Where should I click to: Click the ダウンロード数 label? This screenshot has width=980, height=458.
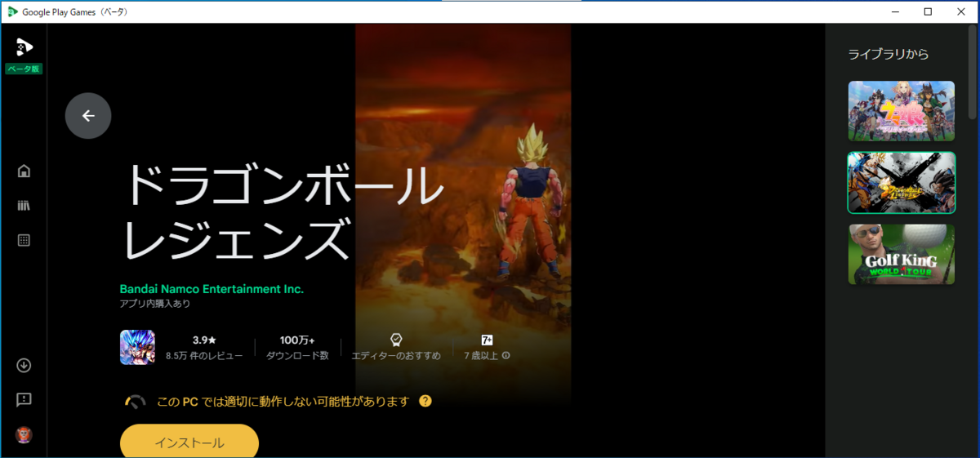point(297,356)
